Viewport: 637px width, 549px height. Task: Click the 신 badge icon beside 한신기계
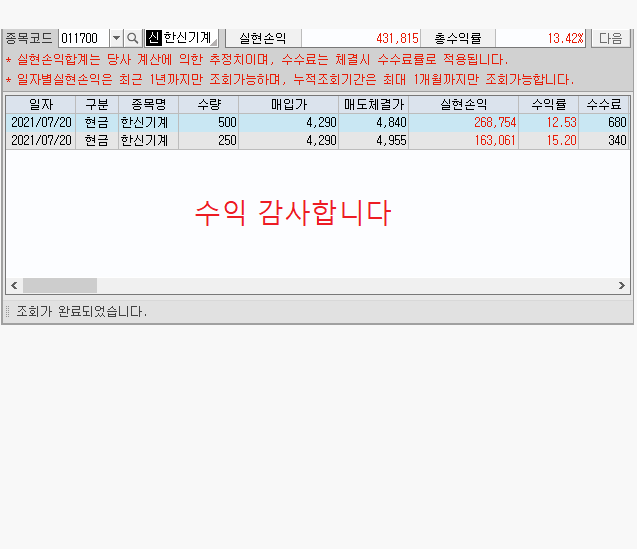tap(153, 38)
